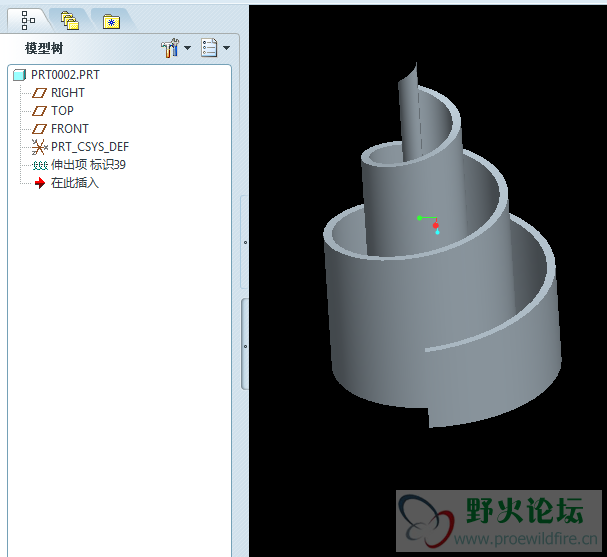Image resolution: width=607 pixels, height=557 pixels.
Task: Click the PRT0002.PRT part icon
Action: pyautogui.click(x=19, y=75)
